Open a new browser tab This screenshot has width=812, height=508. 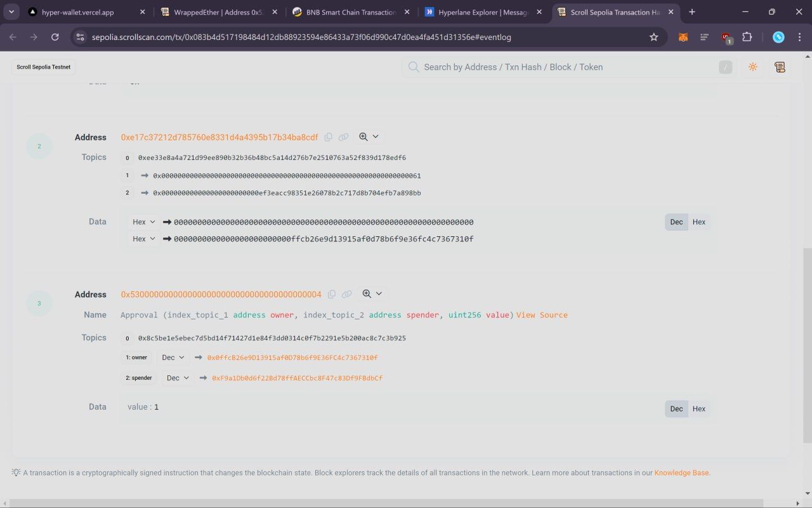click(691, 12)
